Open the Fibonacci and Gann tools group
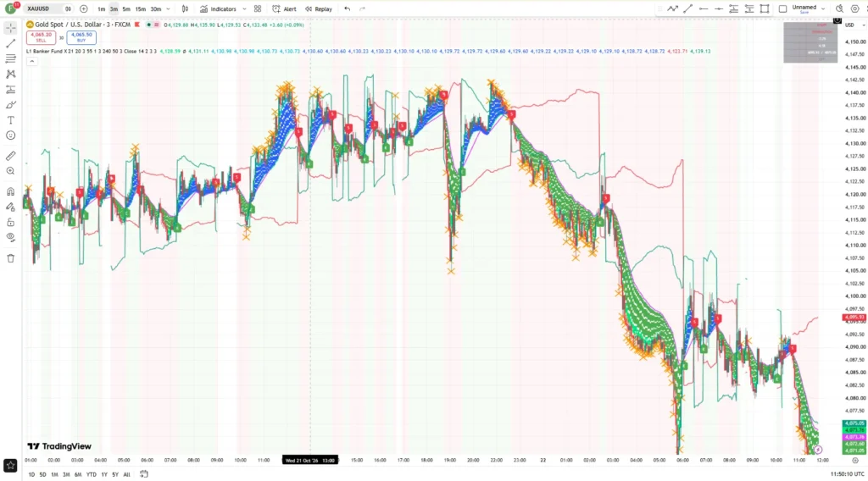 point(10,58)
